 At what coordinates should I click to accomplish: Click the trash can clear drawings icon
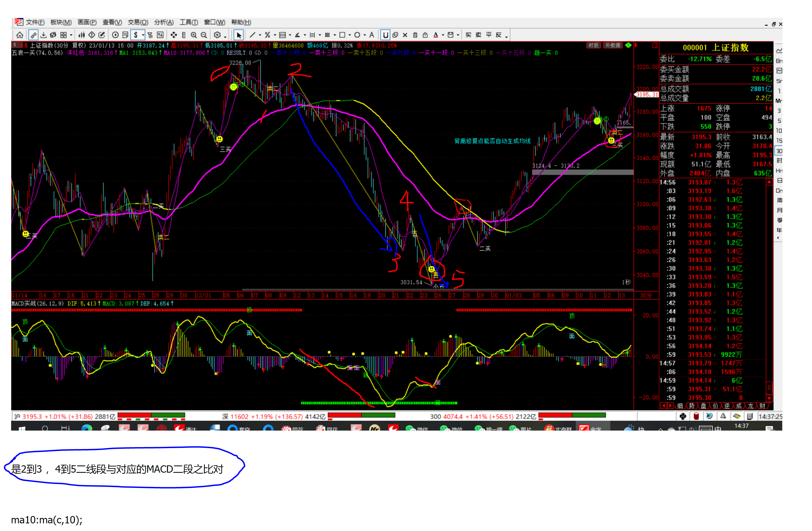pyautogui.click(x=415, y=35)
